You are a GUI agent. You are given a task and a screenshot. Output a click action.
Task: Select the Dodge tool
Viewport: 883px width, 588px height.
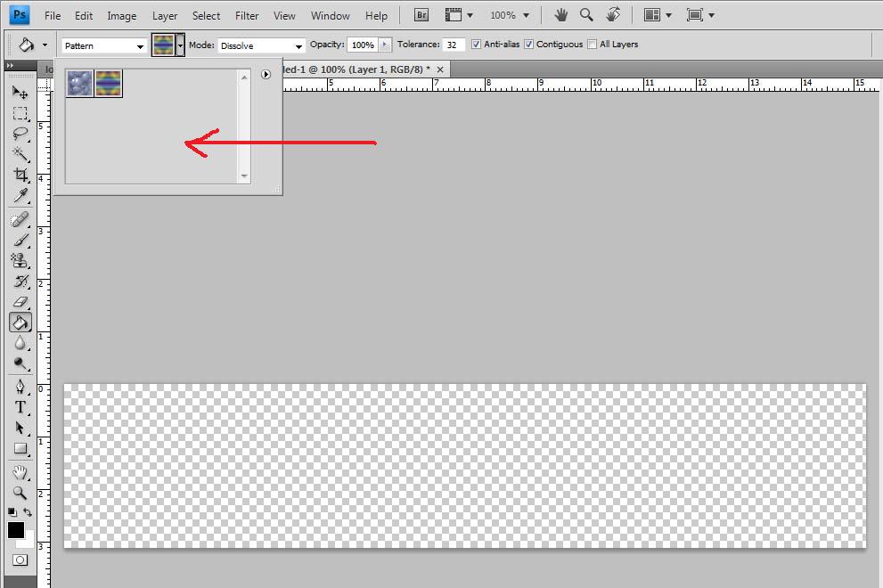(20, 363)
